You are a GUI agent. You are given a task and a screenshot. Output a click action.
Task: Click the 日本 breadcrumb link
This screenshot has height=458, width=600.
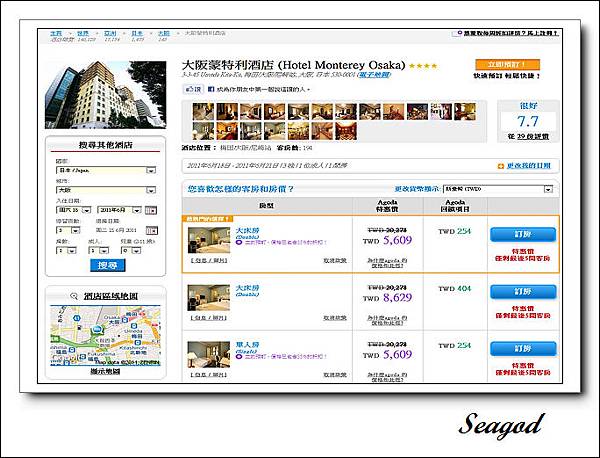click(137, 33)
